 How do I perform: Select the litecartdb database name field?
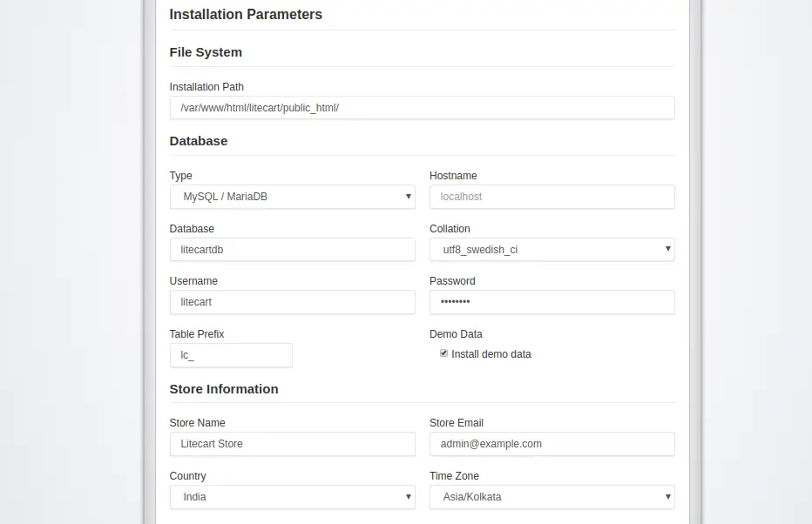293,250
